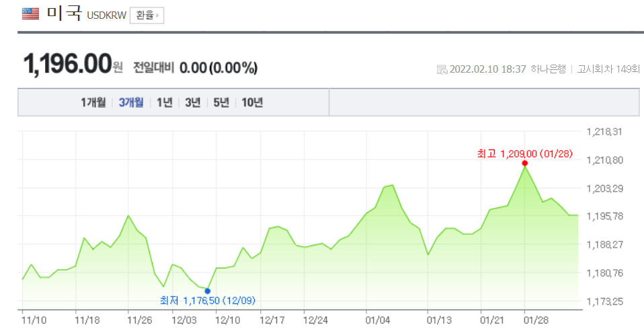Click the USDKRW currency code label

tap(106, 16)
